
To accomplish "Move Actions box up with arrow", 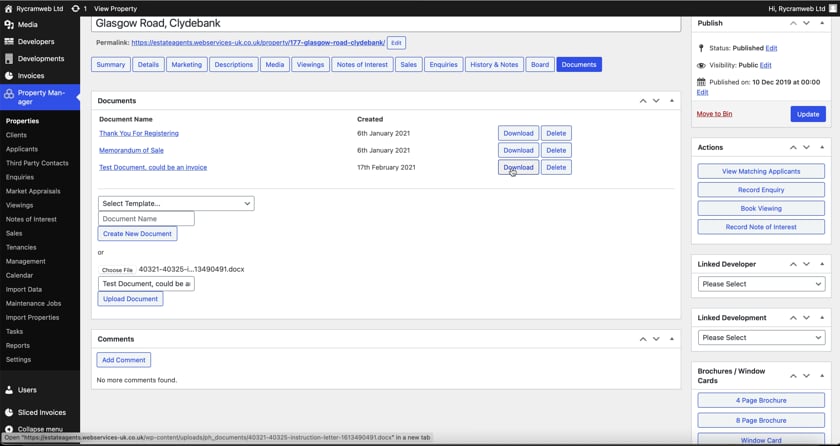I will pos(793,147).
